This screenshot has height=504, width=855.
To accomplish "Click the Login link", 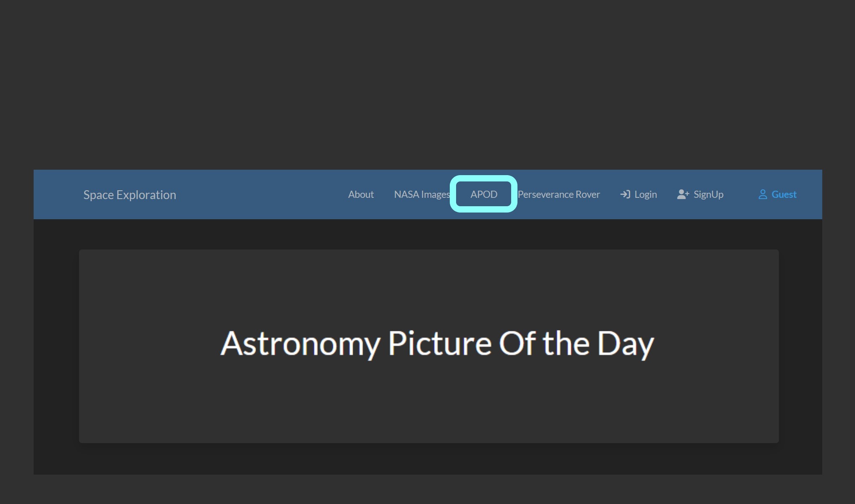I will tap(646, 194).
